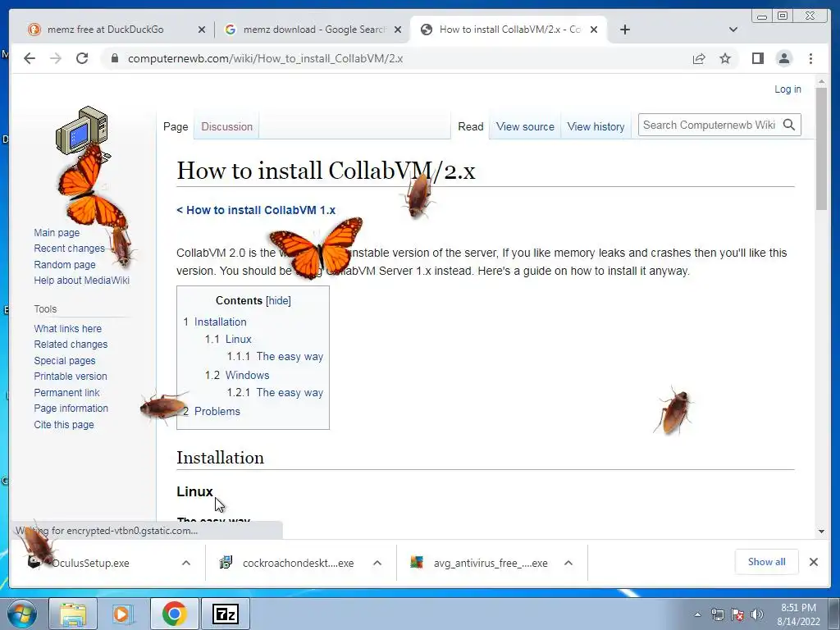The image size is (840, 630).
Task: Open the share page icon in address bar
Action: (699, 58)
